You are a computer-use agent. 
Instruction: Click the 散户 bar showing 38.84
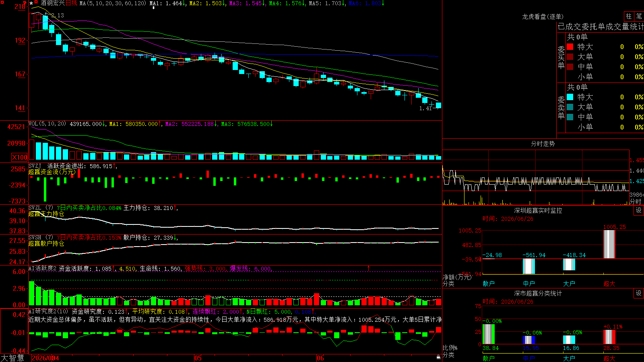pyautogui.click(x=489, y=334)
